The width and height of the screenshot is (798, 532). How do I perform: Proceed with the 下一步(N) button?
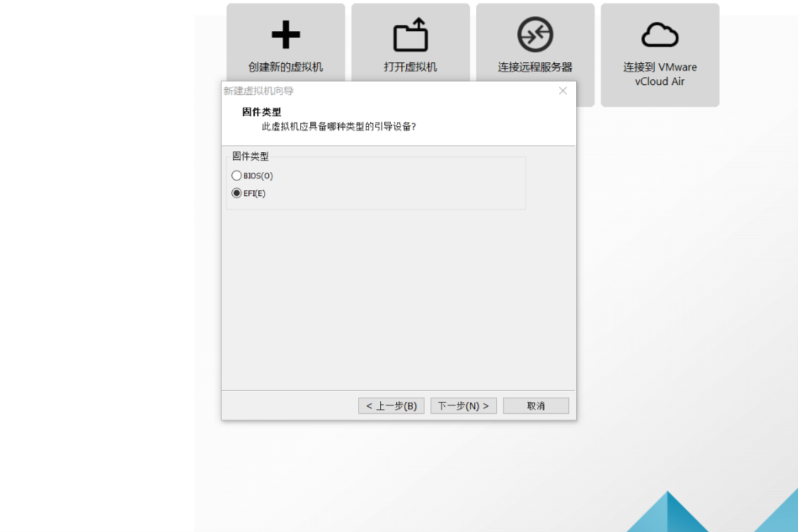(463, 406)
